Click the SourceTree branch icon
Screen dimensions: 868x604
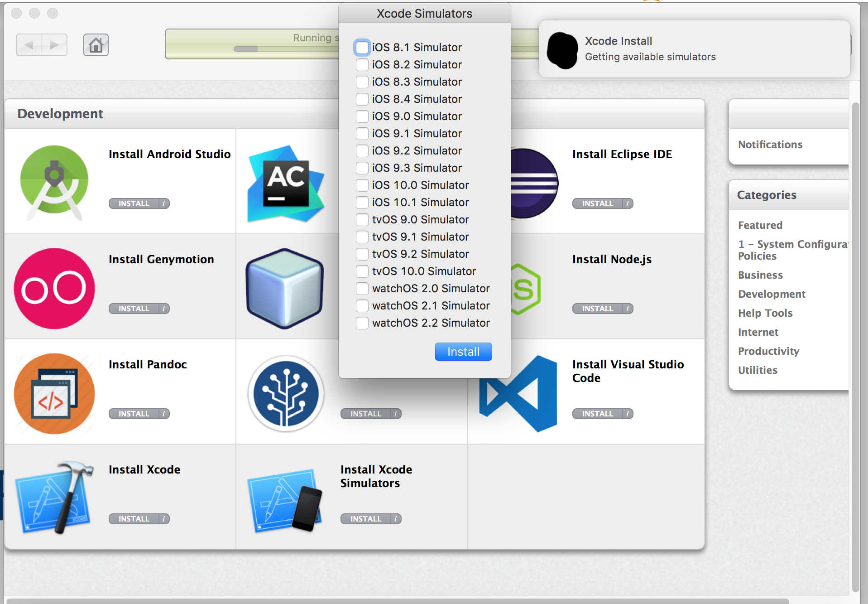[286, 393]
